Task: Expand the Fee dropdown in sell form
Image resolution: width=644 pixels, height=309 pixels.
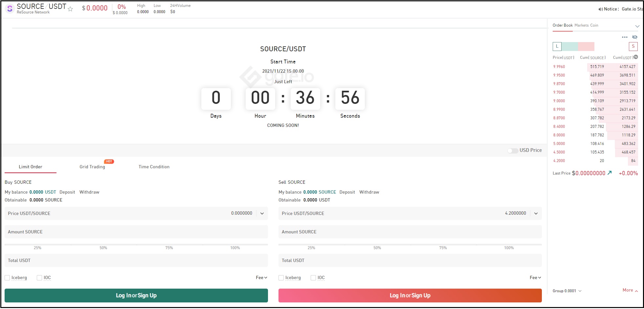Action: pos(535,278)
